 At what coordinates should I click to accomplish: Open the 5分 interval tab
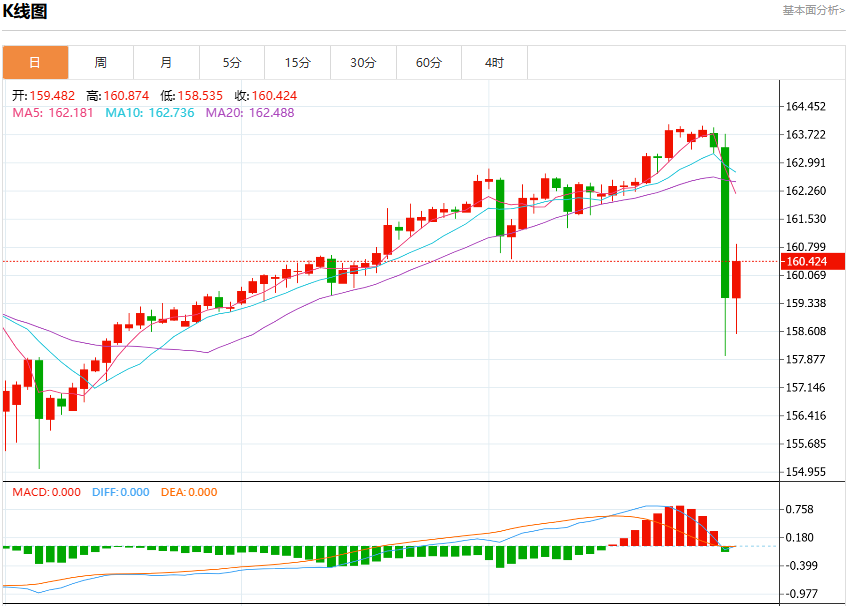tap(232, 63)
